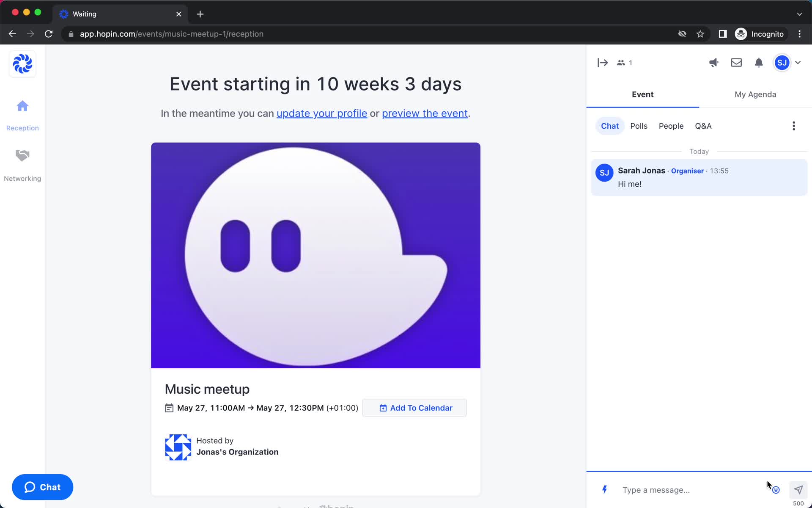Click the People tab in chat panel
This screenshot has width=812, height=508.
tap(670, 126)
